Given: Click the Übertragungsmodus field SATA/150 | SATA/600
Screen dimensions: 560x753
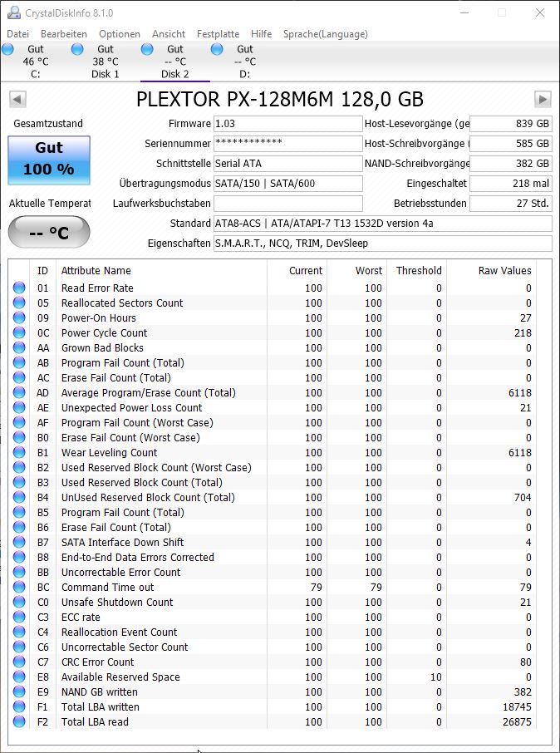Looking at the screenshot, I should 287,183.
